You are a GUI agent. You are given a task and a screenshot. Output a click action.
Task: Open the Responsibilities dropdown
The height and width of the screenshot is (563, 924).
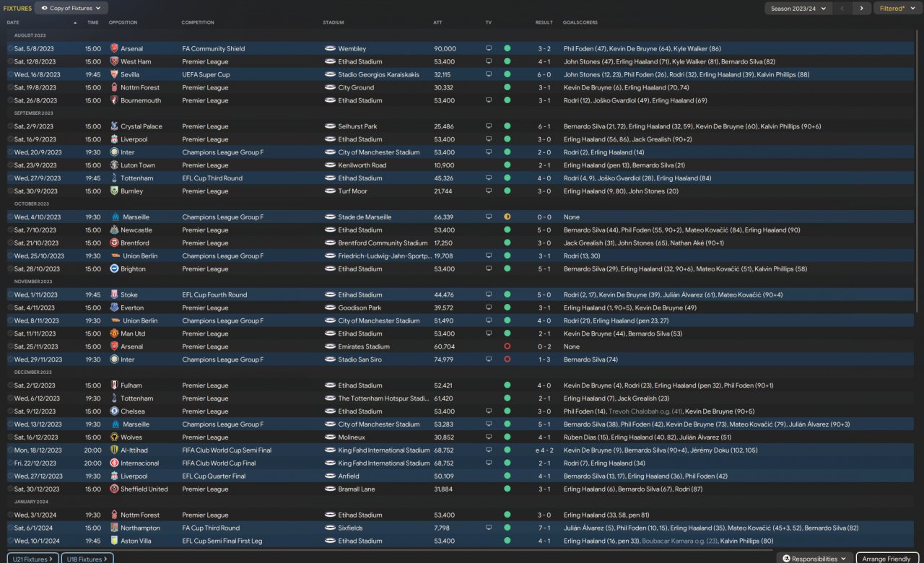pos(814,559)
